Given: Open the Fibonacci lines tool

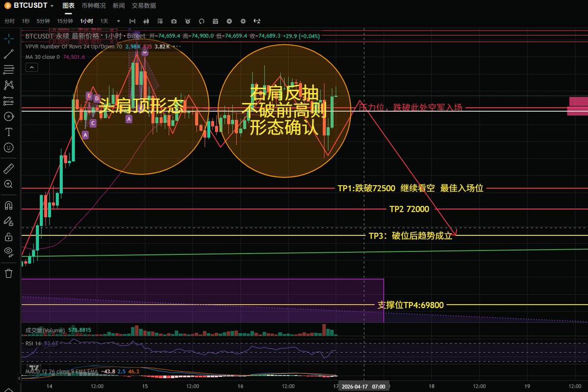Looking at the screenshot, I should click(x=8, y=70).
